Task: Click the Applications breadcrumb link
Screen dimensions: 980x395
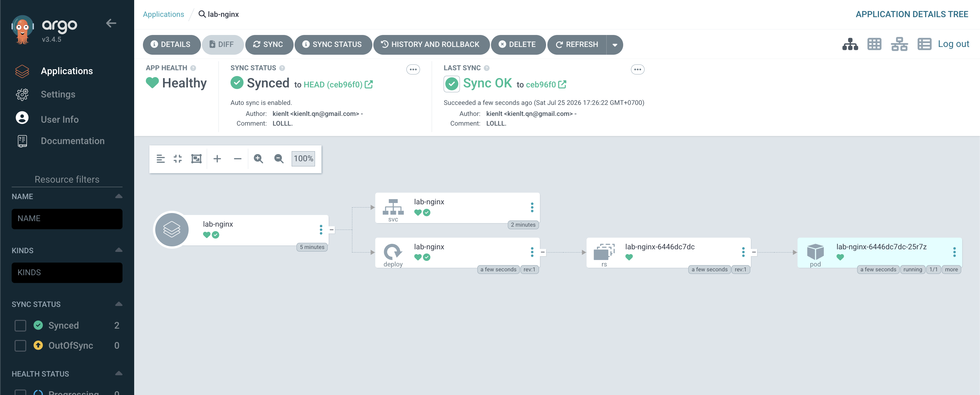Action: tap(163, 14)
